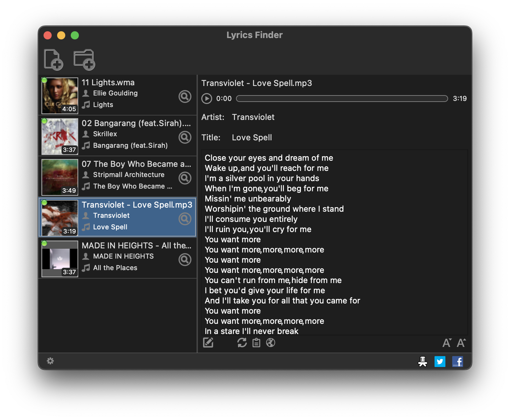Search lyrics for The Boy Who Became track
Image resolution: width=510 pixels, height=420 pixels.
[185, 178]
